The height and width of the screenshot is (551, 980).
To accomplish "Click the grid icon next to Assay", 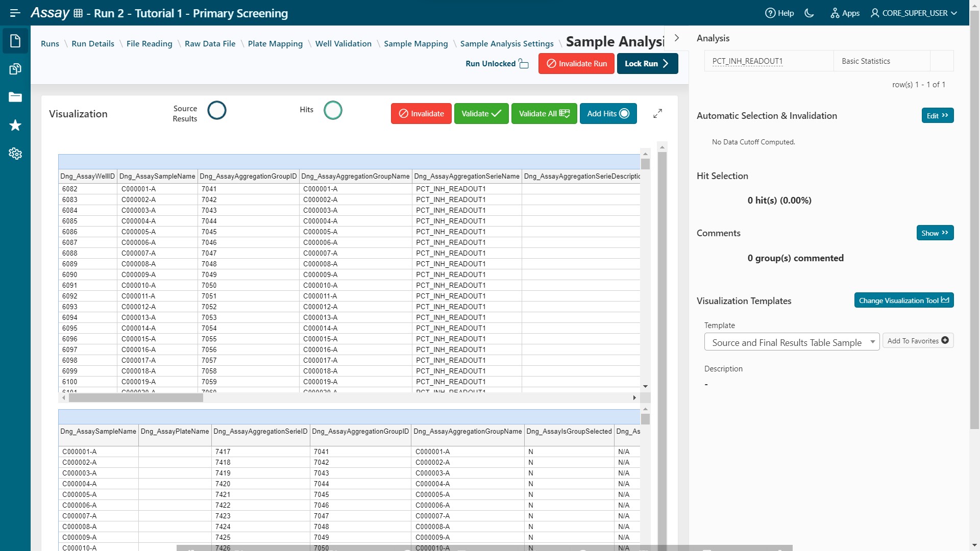I will [78, 13].
